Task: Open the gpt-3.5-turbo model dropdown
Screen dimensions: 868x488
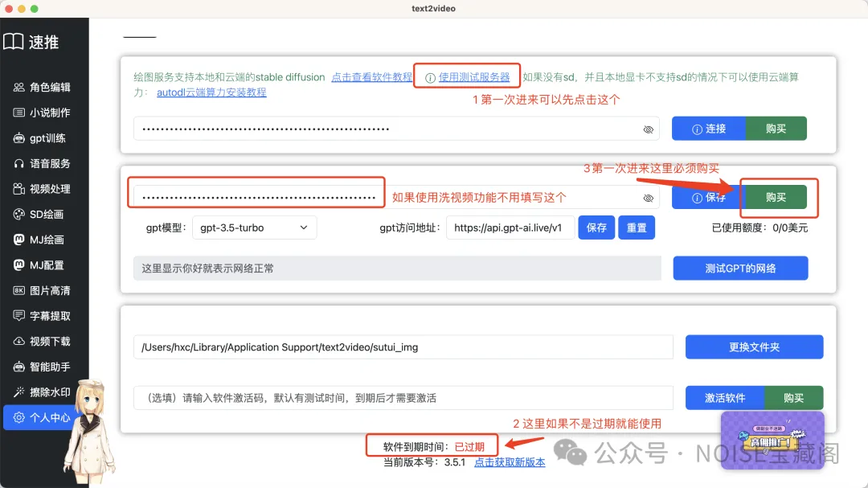Action: click(x=254, y=228)
